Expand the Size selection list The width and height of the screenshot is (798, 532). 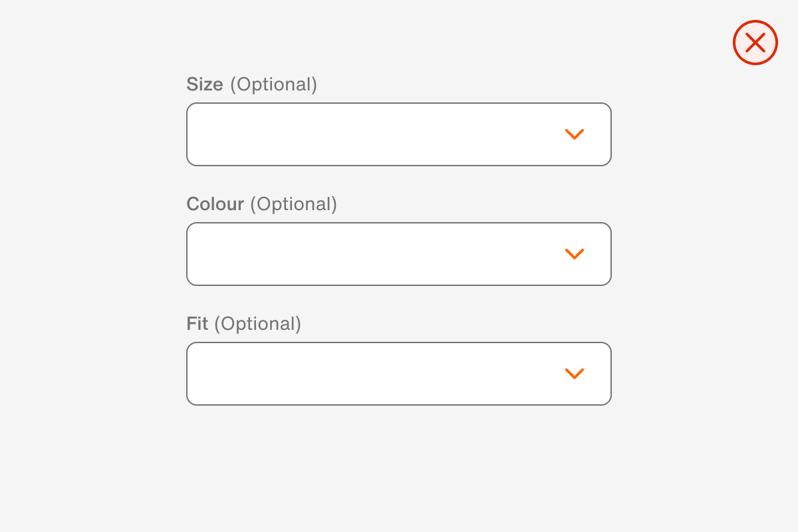click(x=399, y=134)
